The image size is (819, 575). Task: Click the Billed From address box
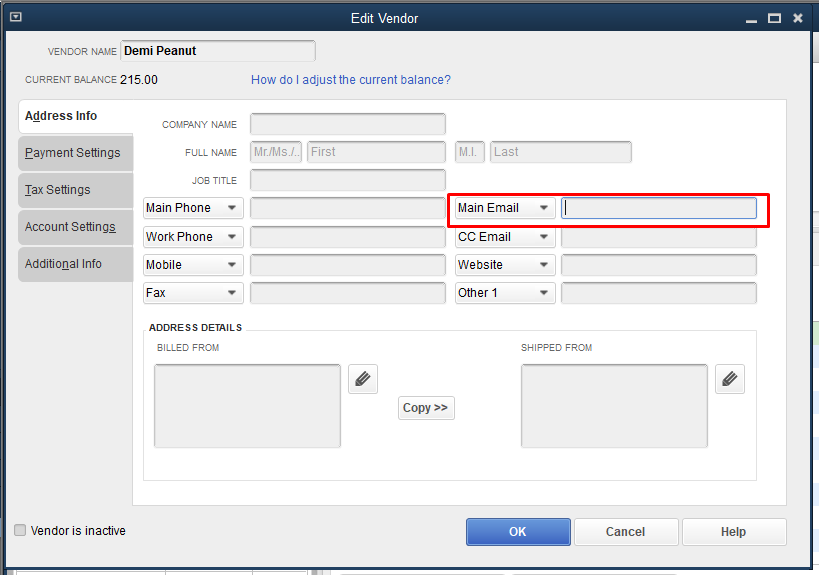(248, 406)
